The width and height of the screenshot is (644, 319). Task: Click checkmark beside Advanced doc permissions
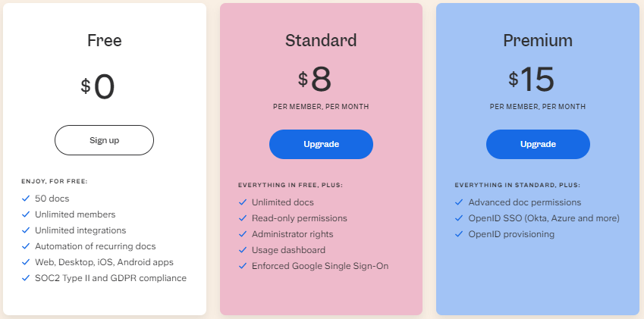[459, 202]
